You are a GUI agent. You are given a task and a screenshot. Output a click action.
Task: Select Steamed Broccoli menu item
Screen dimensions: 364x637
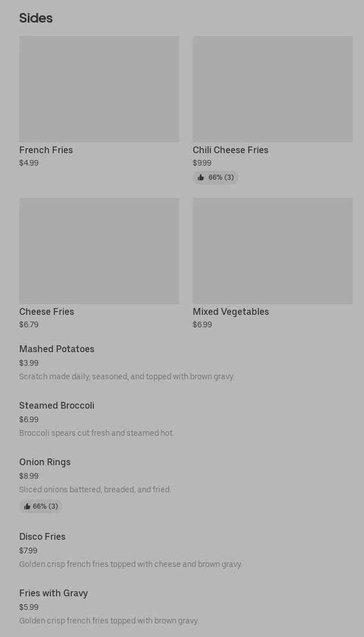click(57, 406)
